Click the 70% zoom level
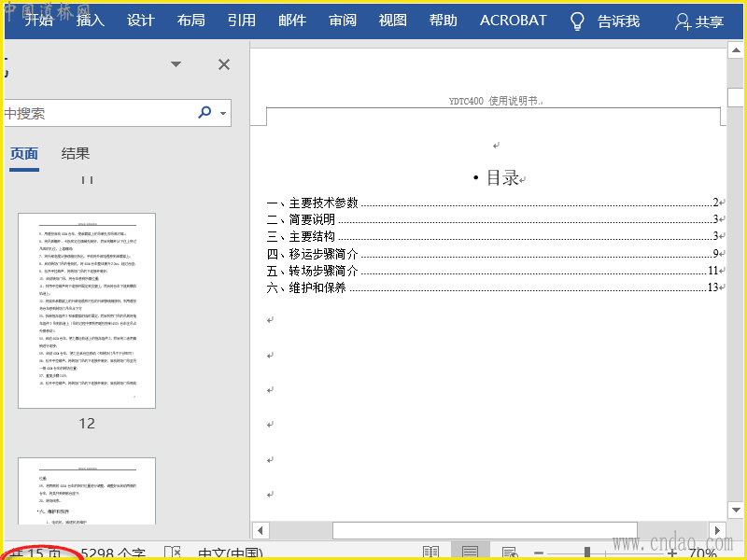This screenshot has height=560, width=747. (703, 553)
